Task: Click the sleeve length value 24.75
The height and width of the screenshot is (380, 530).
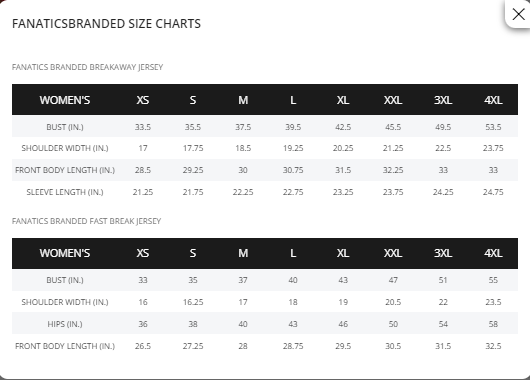Action: [x=493, y=192]
